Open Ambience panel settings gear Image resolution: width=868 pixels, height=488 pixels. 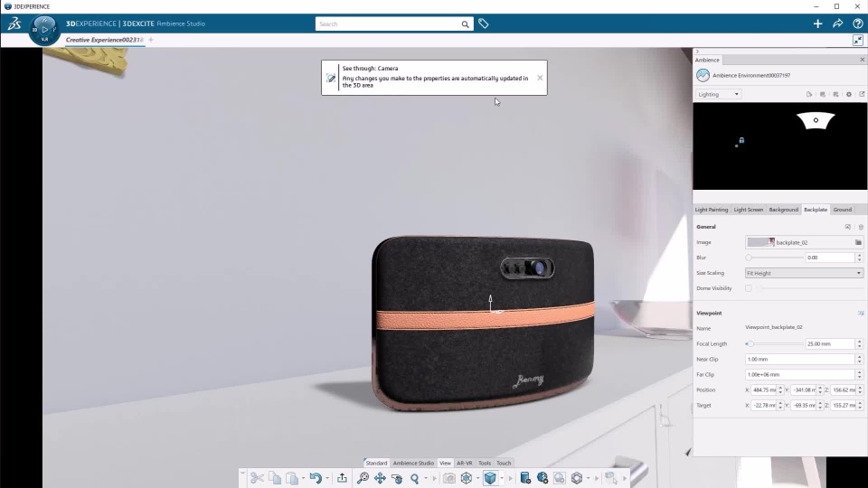point(848,94)
